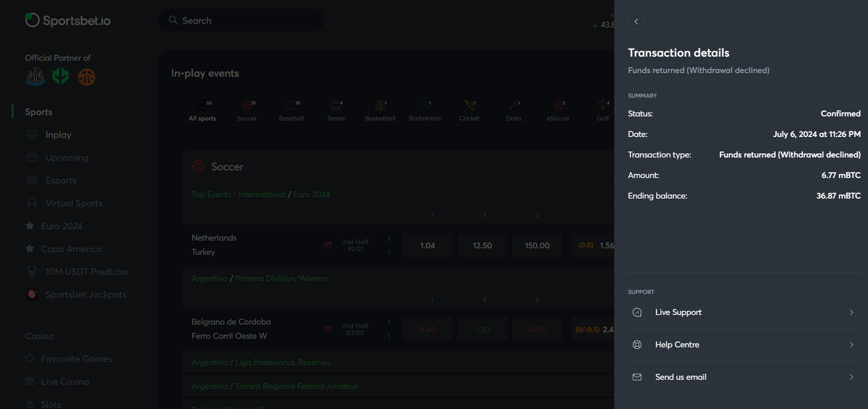The width and height of the screenshot is (868, 409).
Task: Open Inplay in the sidebar
Action: 58,135
